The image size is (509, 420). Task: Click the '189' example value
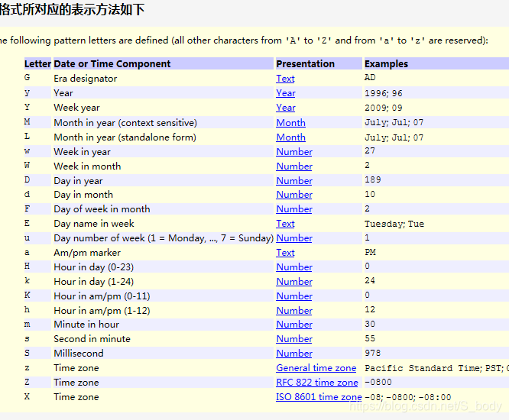[373, 179]
